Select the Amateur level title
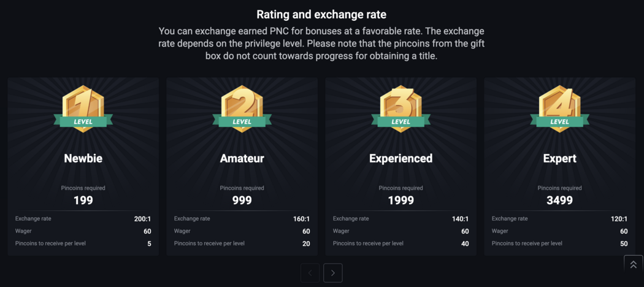Viewport: 644px width, 287px height. click(x=242, y=158)
